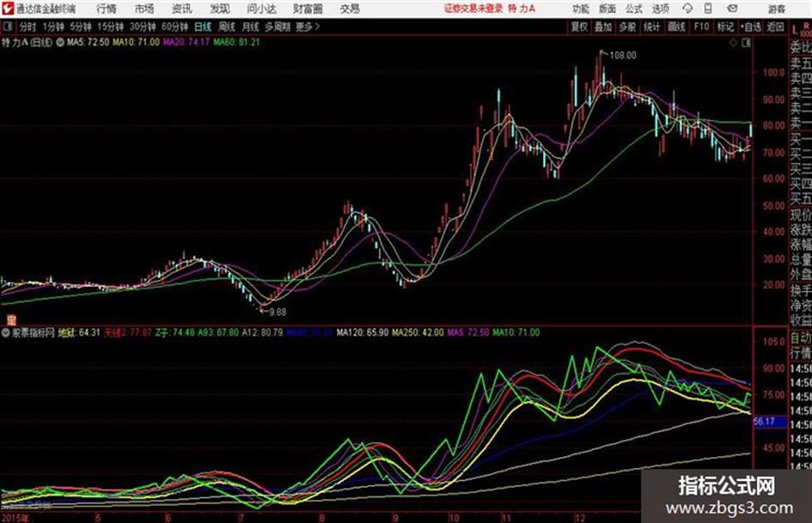Click the 复权 button

(x=579, y=27)
